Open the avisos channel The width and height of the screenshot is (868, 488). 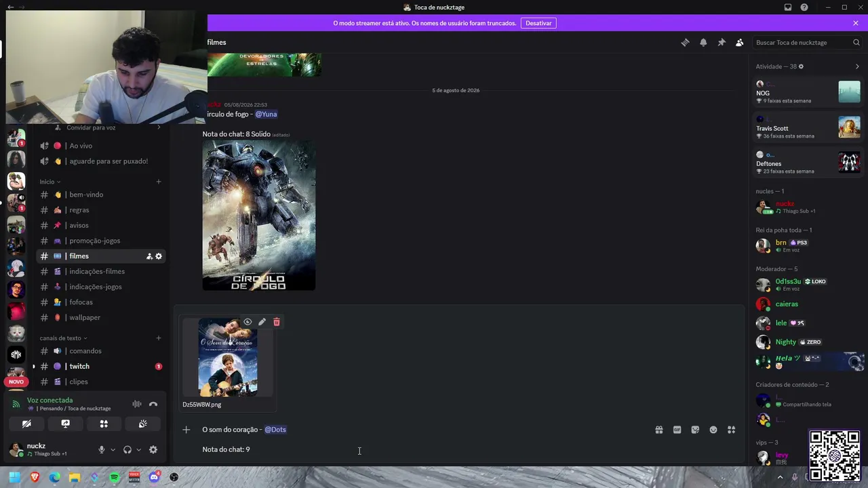click(x=100, y=225)
